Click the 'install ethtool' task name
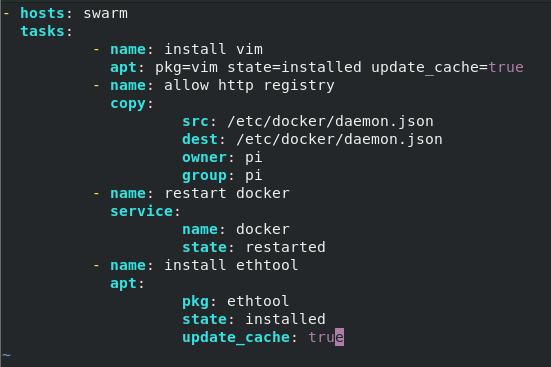Screen dimensions: 551x367 [231, 265]
